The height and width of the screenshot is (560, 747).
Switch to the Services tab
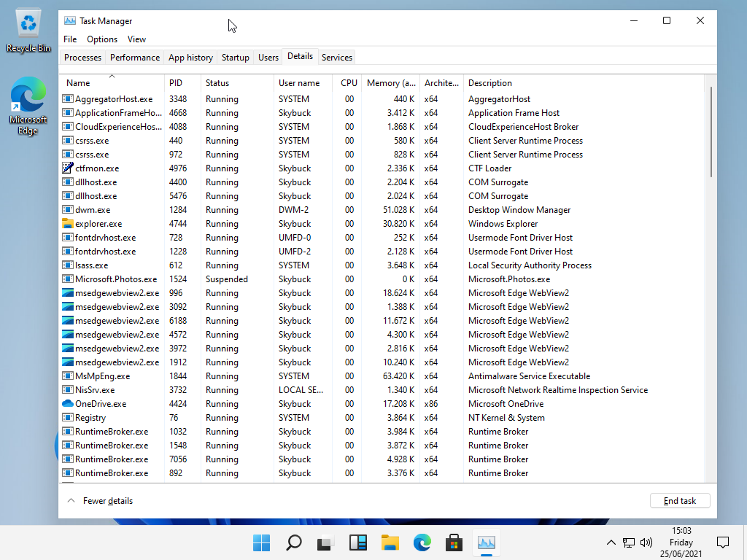click(x=337, y=58)
